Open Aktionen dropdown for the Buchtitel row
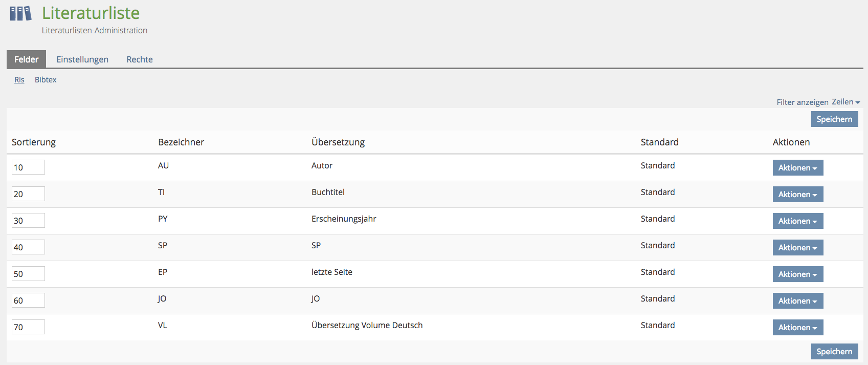 [797, 195]
